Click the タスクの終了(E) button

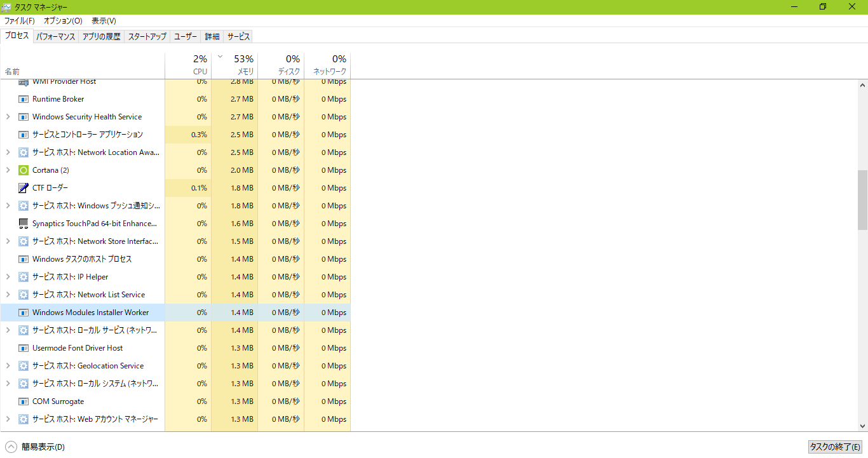835,447
